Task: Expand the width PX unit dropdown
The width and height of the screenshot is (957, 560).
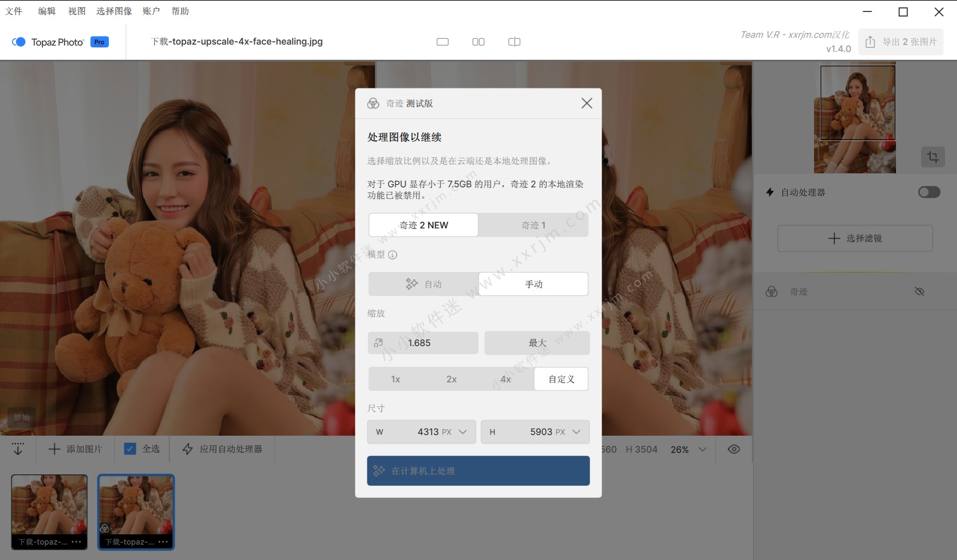Action: (462, 432)
